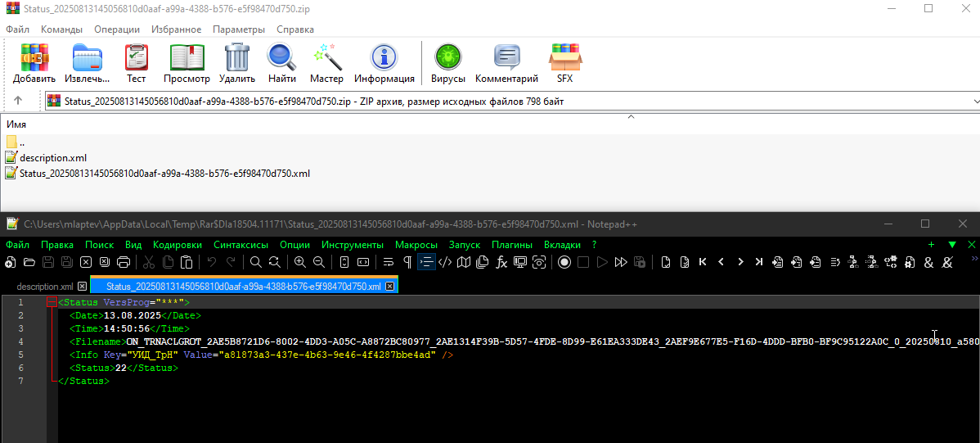
Task: Select description.xml in the WinRAR file list
Action: click(53, 158)
